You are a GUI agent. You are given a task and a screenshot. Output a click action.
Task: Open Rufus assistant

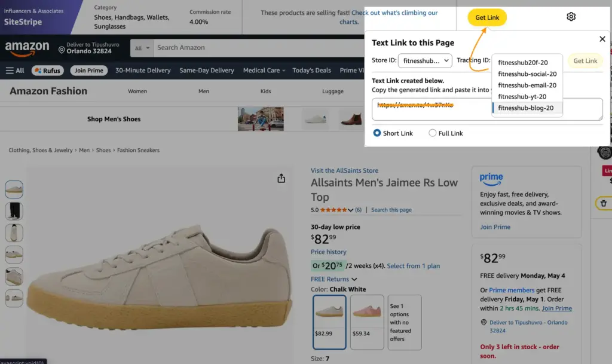[47, 71]
